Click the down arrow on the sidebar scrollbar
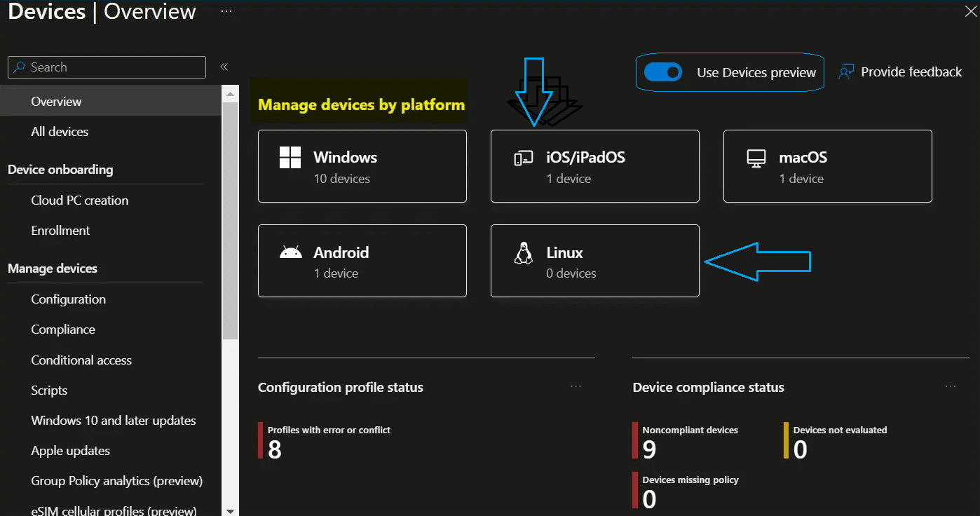The width and height of the screenshot is (980, 516). [231, 509]
